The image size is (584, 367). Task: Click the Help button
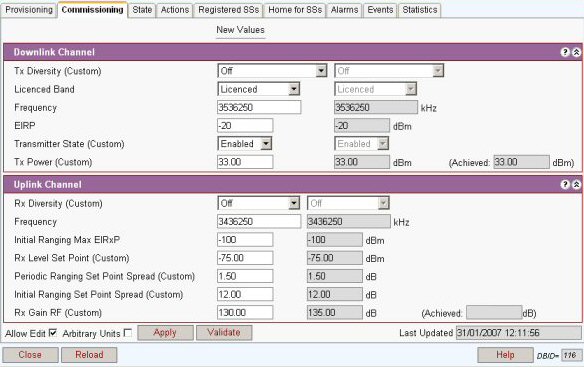(x=505, y=355)
